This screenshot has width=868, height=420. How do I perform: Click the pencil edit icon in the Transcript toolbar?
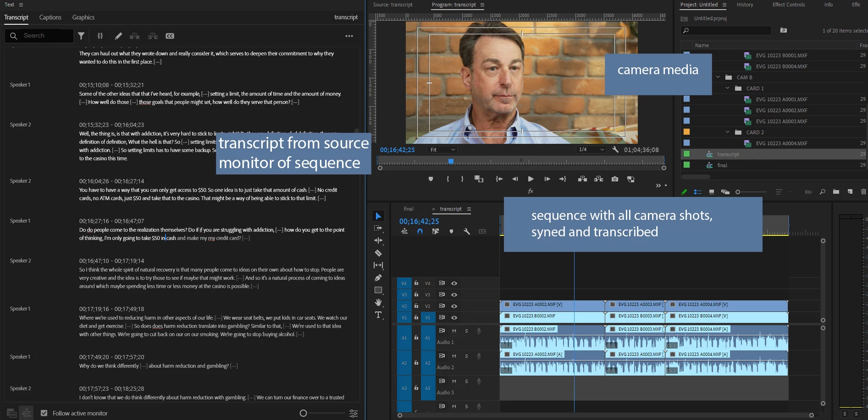118,36
